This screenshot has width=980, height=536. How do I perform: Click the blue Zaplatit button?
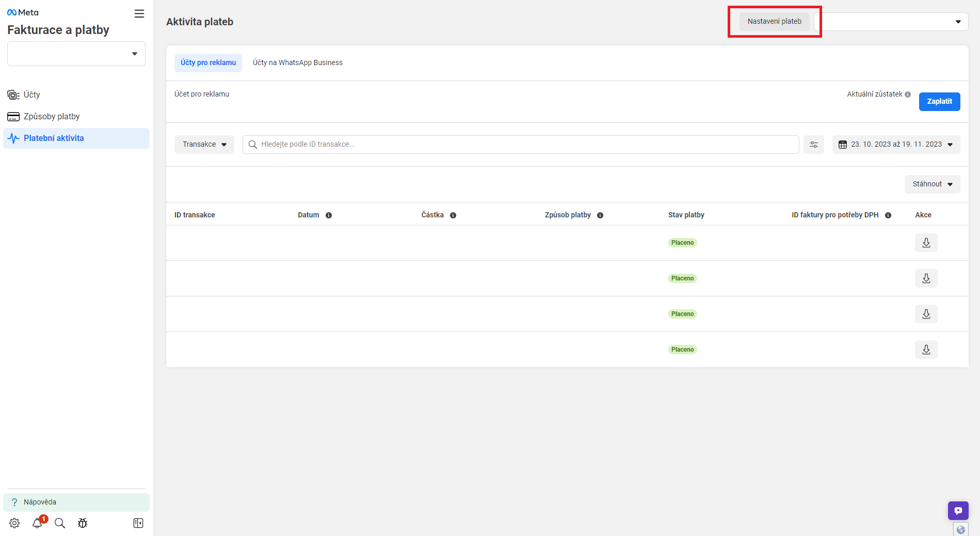tap(939, 101)
